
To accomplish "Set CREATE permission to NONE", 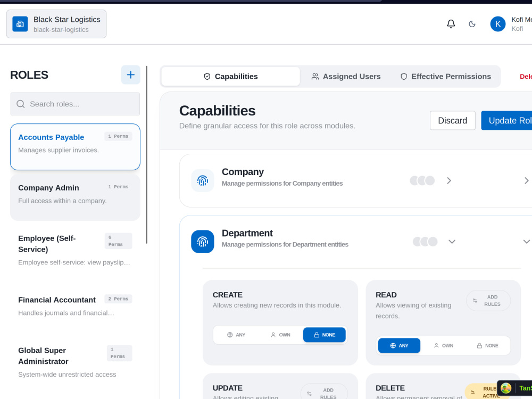I will point(325,335).
